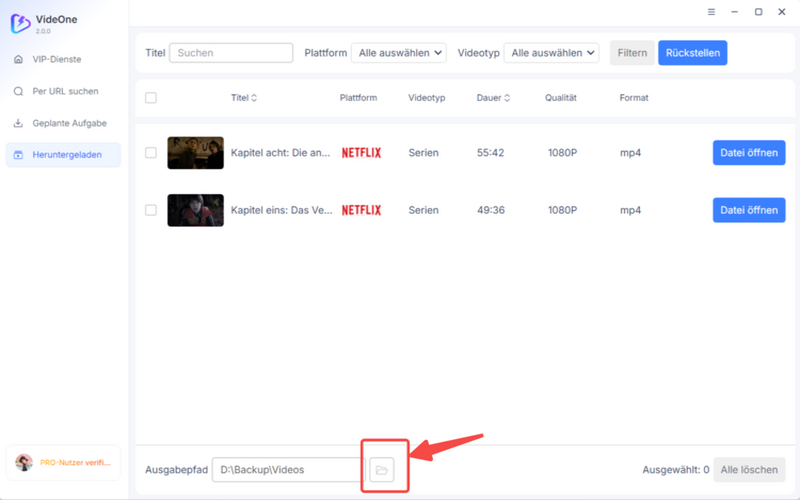This screenshot has height=500, width=800.
Task: Click the Kapitel acht video thumbnail
Action: pyautogui.click(x=195, y=153)
